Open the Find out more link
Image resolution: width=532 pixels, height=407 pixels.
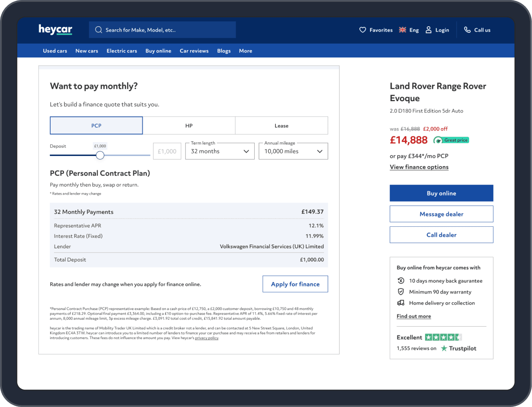[414, 316]
